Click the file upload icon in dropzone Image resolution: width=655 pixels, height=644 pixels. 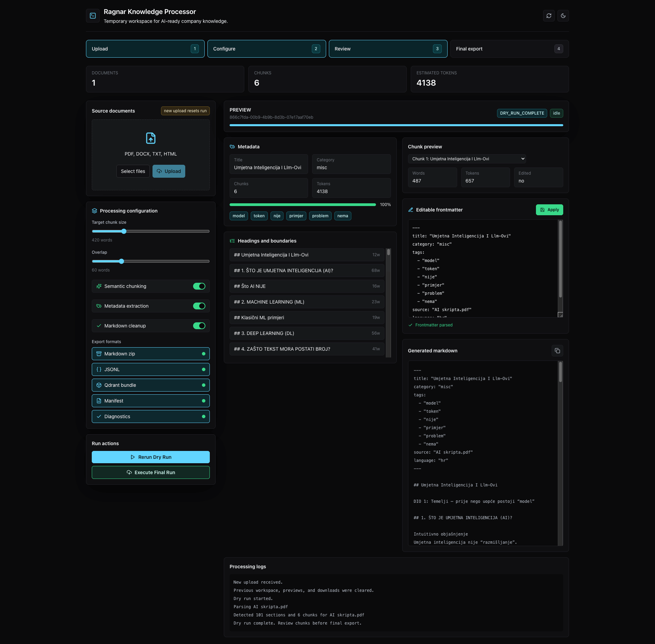151,138
